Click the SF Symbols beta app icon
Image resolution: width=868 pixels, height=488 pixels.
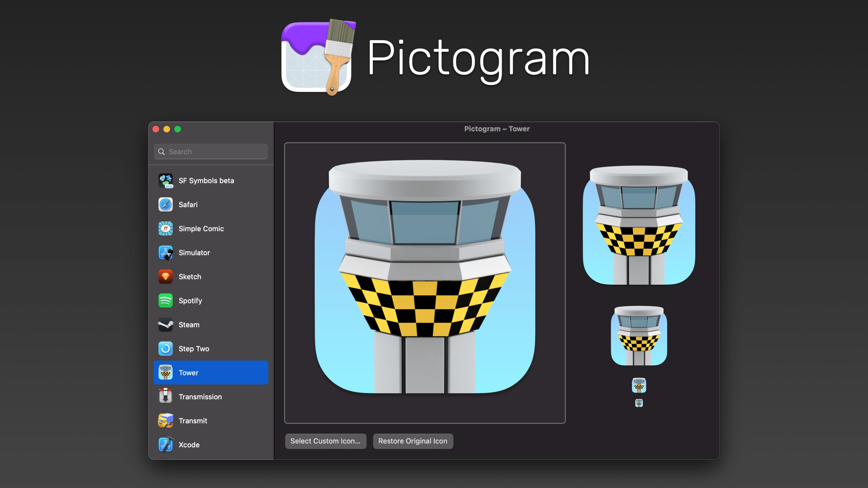[x=165, y=181]
